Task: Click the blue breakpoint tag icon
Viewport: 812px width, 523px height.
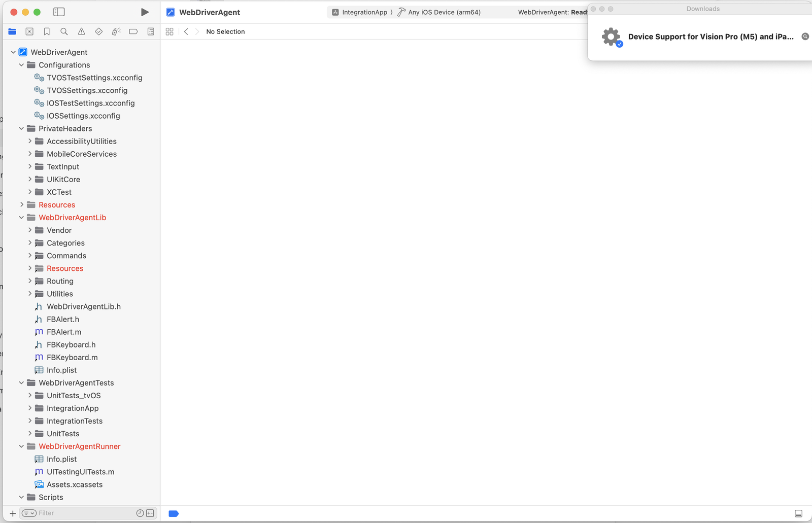Action: coord(174,513)
